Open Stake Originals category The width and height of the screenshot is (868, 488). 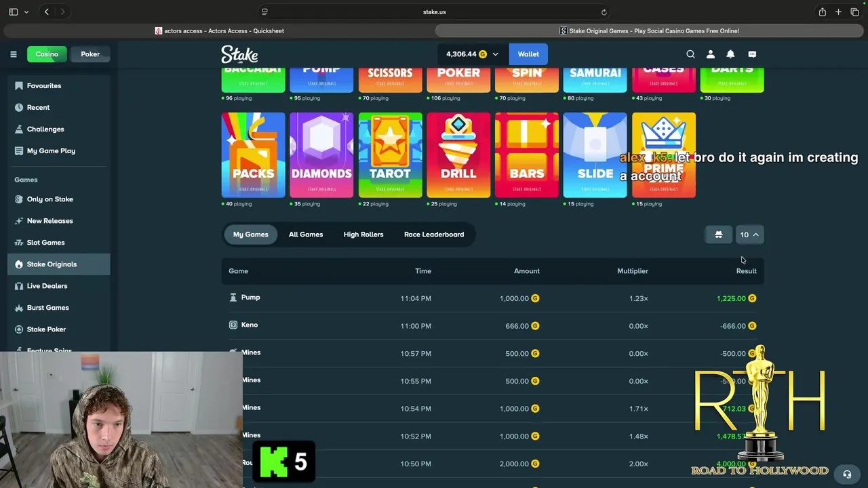59,264
